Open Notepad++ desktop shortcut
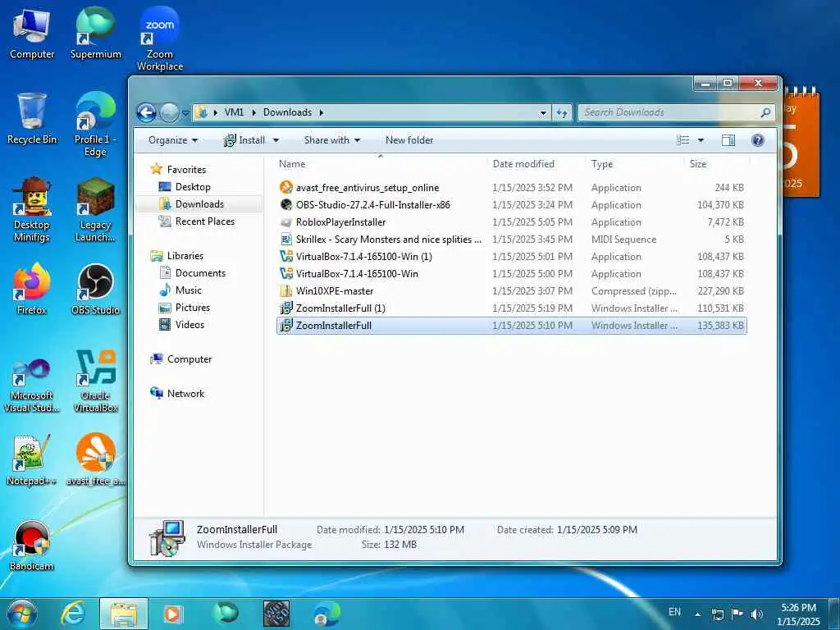 (x=32, y=459)
